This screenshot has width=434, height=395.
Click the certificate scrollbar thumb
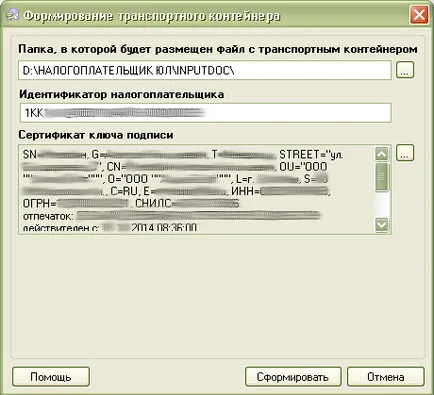click(x=382, y=177)
